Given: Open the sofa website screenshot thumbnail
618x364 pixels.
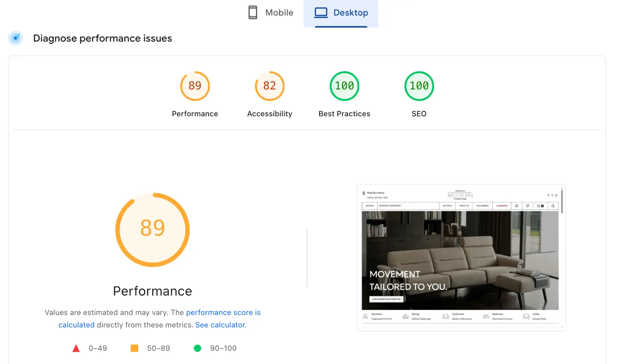Looking at the screenshot, I should point(461,257).
